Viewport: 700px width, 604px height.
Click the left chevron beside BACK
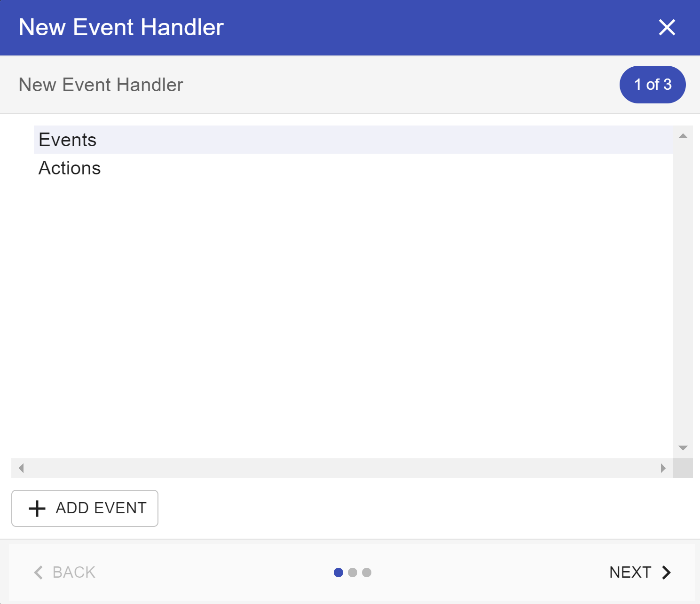point(39,572)
